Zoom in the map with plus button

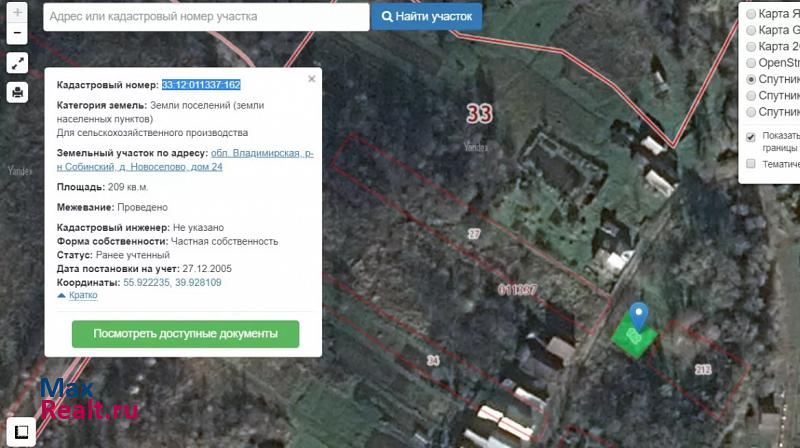pos(17,13)
